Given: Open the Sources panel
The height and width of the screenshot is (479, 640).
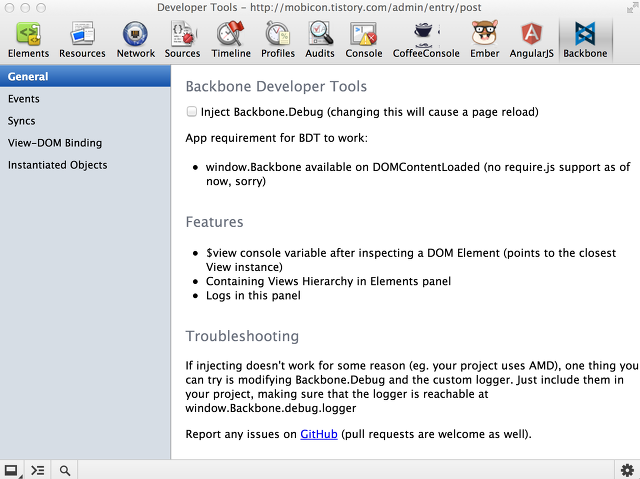Looking at the screenshot, I should tap(182, 40).
